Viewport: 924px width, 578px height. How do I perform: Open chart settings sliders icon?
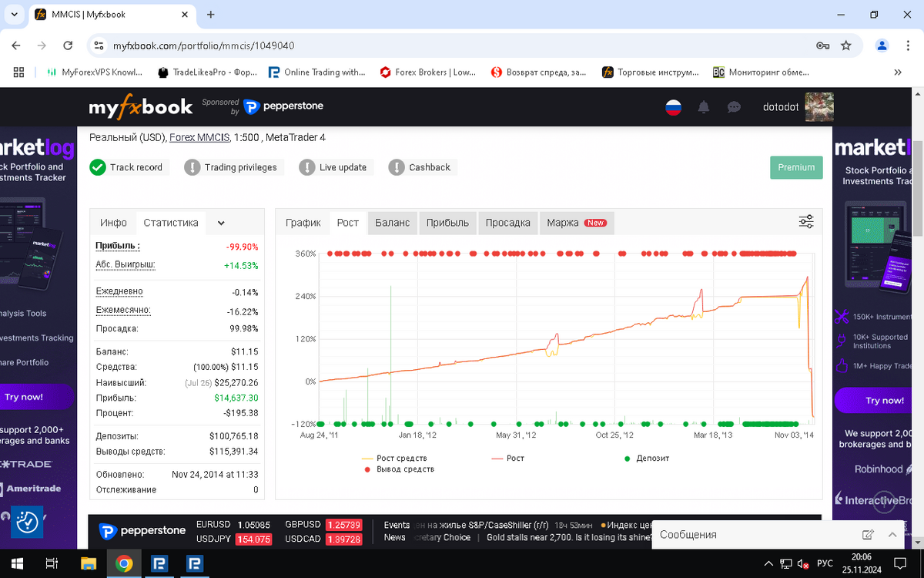click(x=806, y=222)
